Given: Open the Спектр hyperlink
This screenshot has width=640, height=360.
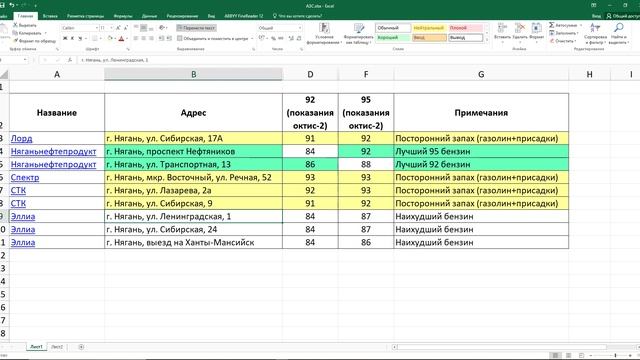Looking at the screenshot, I should tap(25, 178).
